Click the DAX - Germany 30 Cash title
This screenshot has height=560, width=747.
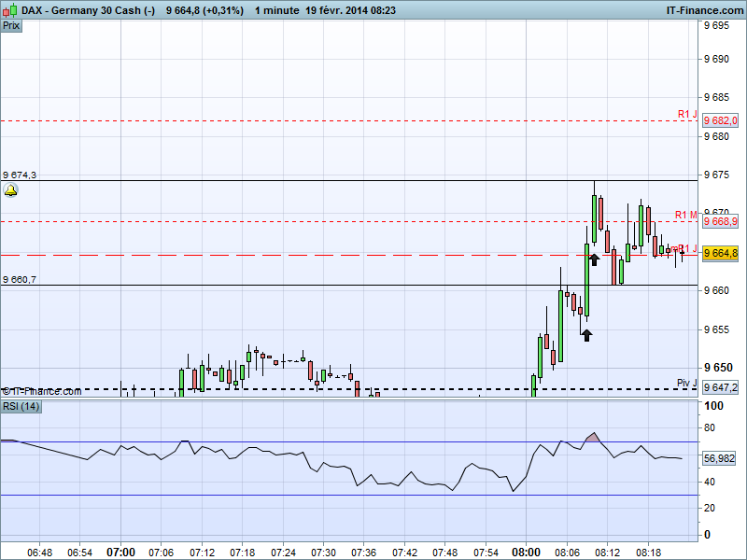88,10
